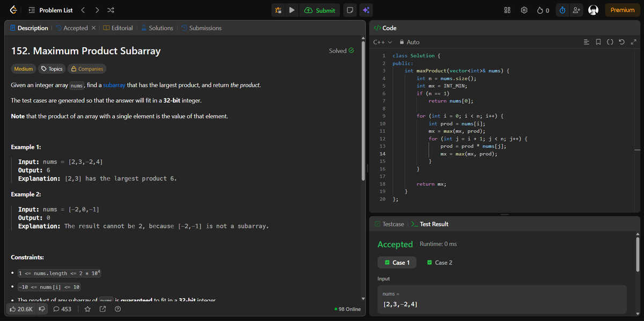The image size is (644, 321).
Task: Open the 453 comments
Action: click(x=62, y=309)
